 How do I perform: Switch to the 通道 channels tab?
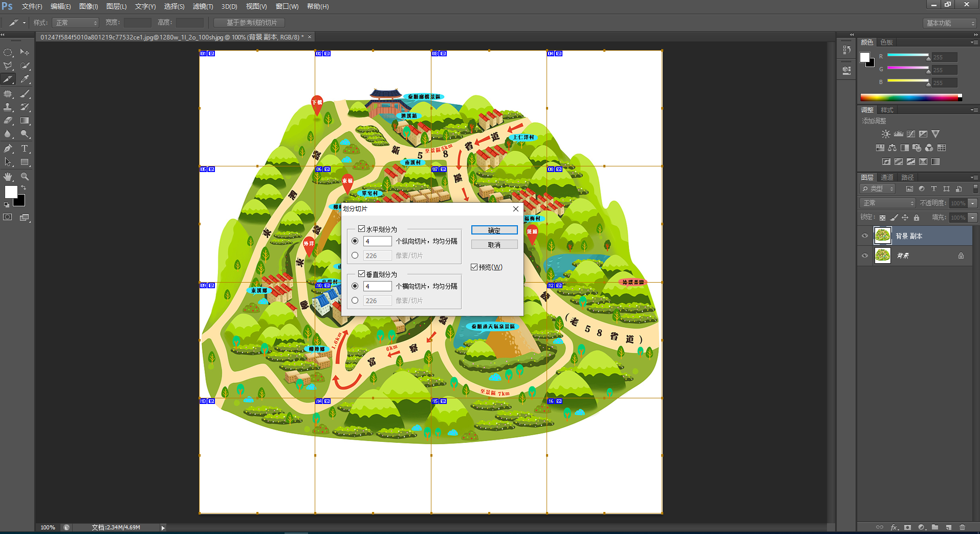[x=887, y=177]
